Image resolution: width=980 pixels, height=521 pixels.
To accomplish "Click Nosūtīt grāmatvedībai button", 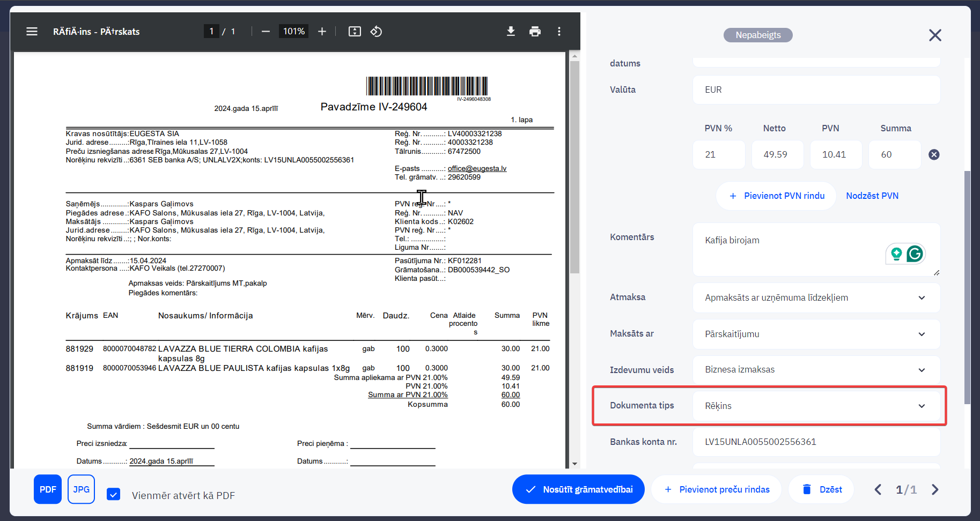I will click(578, 489).
